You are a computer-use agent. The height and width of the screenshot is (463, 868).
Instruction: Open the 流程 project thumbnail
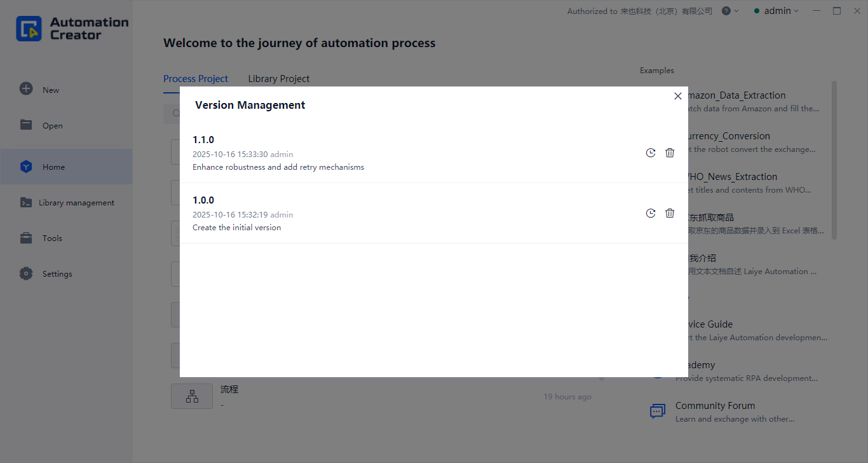tap(192, 396)
